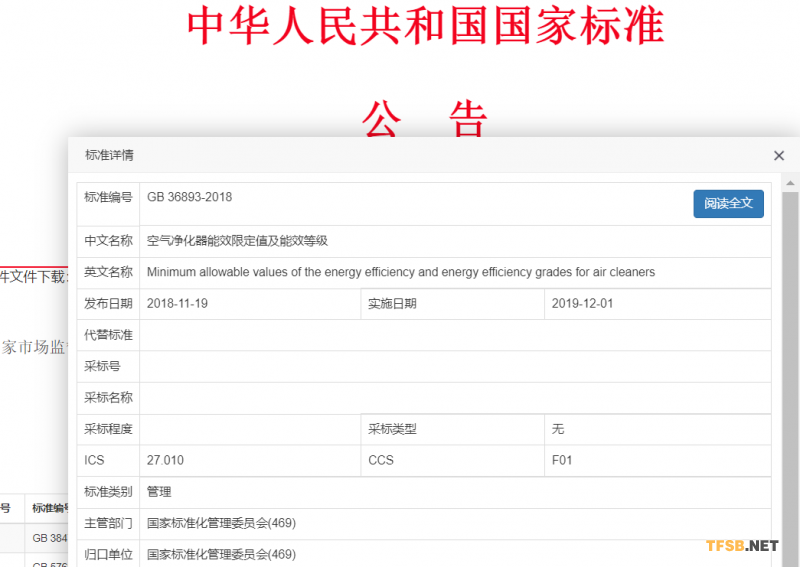Click the CCS value F01
The width and height of the screenshot is (800, 567).
(x=562, y=460)
